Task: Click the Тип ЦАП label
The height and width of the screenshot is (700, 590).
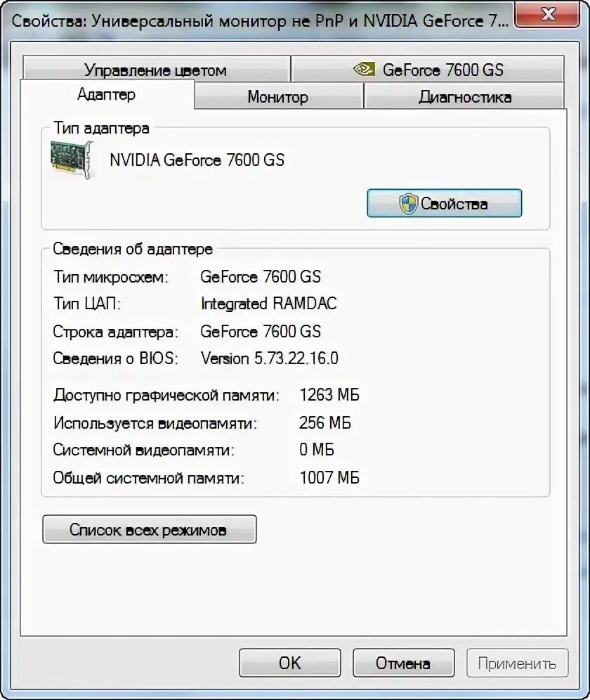Action: pos(88,304)
